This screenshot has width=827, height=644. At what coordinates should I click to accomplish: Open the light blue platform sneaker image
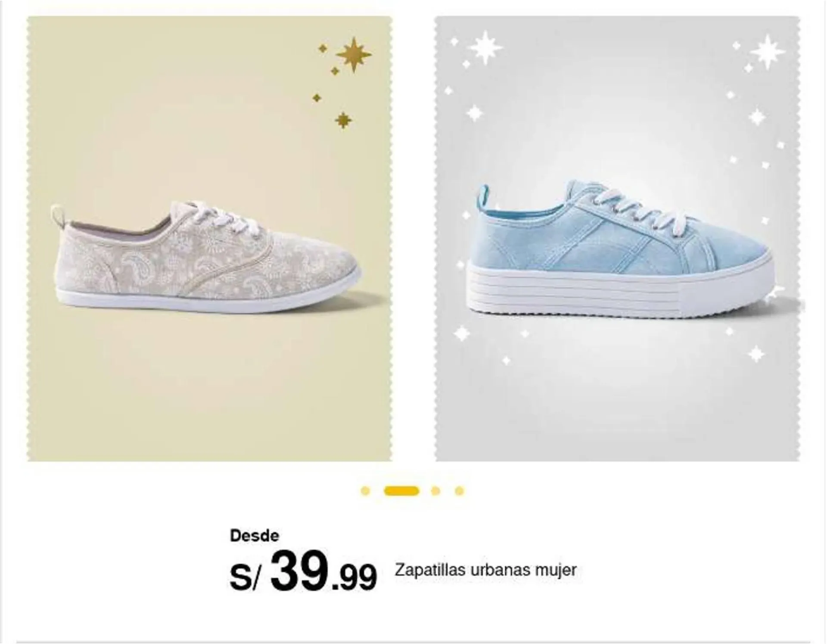click(617, 239)
